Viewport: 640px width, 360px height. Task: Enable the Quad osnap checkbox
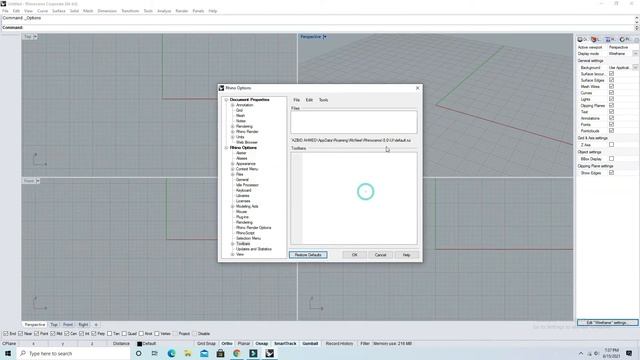coord(124,334)
